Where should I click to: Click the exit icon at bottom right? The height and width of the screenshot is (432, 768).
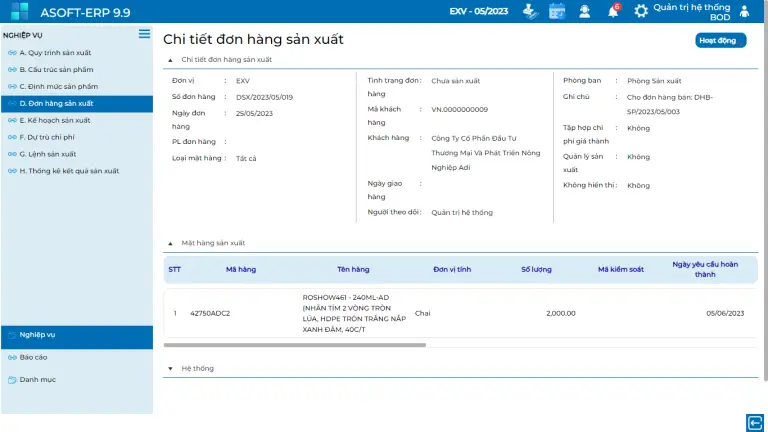(754, 421)
